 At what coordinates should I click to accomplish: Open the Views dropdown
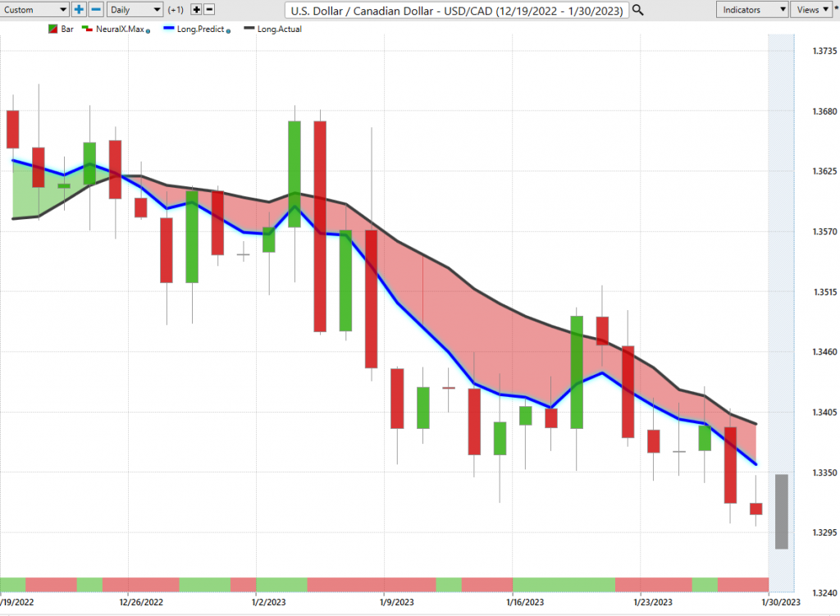click(811, 10)
